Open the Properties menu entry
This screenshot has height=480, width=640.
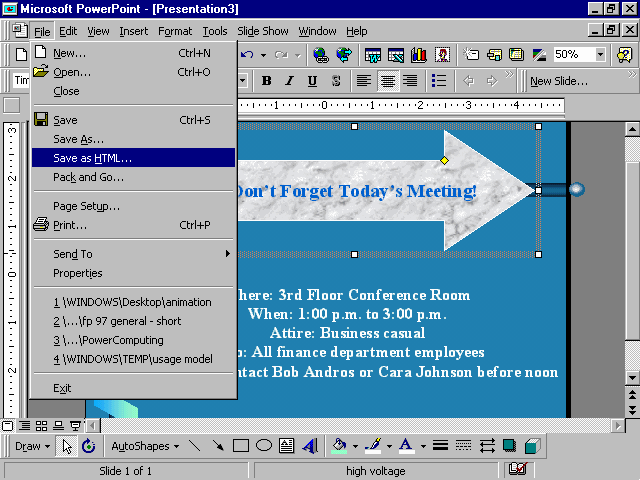click(133, 273)
